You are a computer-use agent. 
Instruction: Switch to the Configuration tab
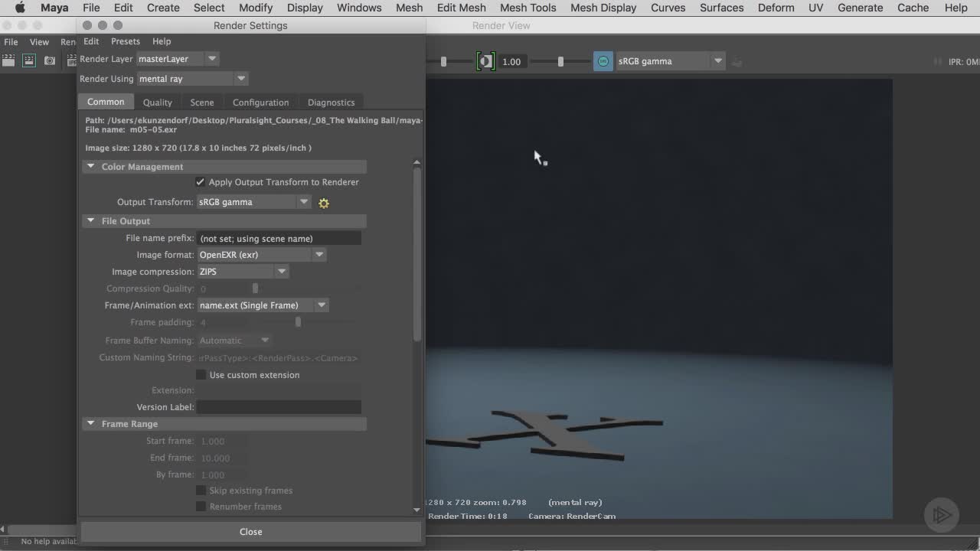[260, 103]
